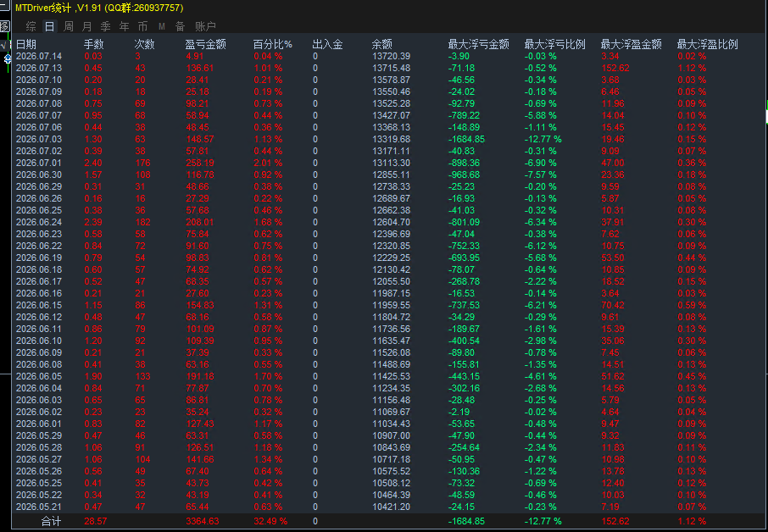Click the 次数 column header
This screenshot has width=768, height=532.
point(144,45)
